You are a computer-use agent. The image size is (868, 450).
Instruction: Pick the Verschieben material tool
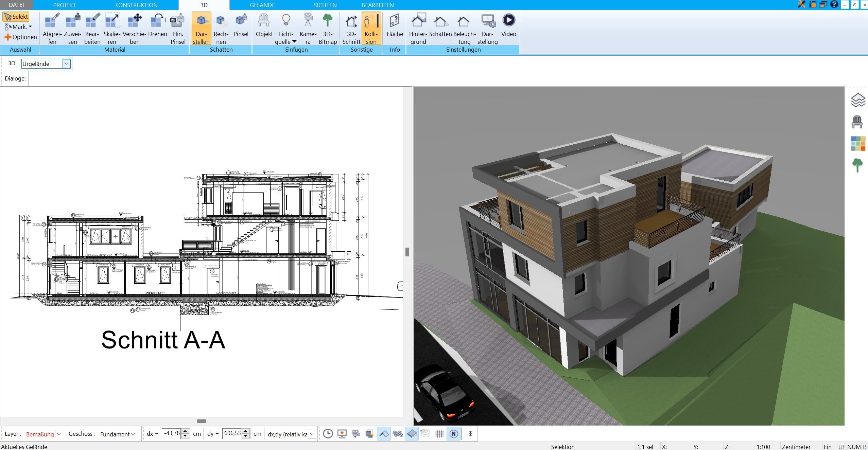[x=134, y=29]
